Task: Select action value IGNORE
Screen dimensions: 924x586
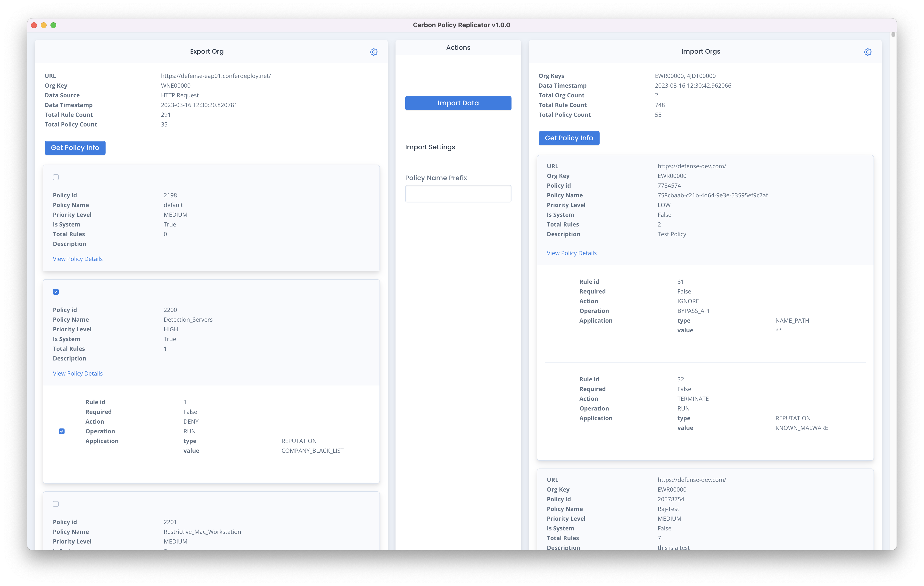Action: click(688, 301)
